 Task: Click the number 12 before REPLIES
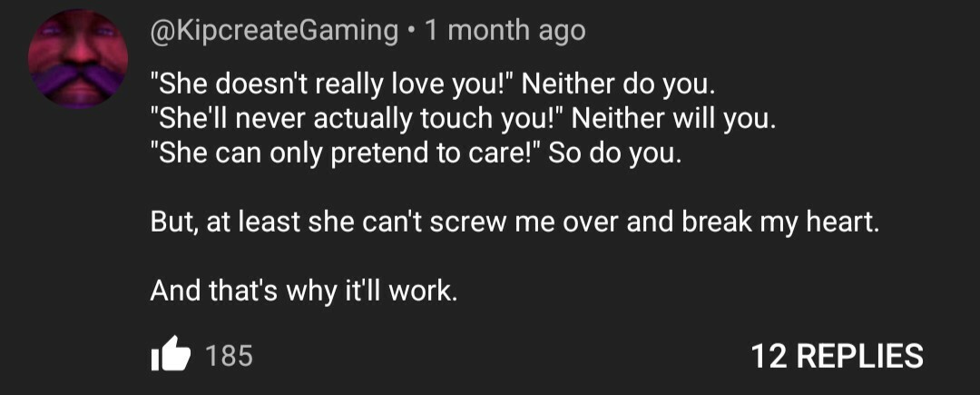point(769,355)
